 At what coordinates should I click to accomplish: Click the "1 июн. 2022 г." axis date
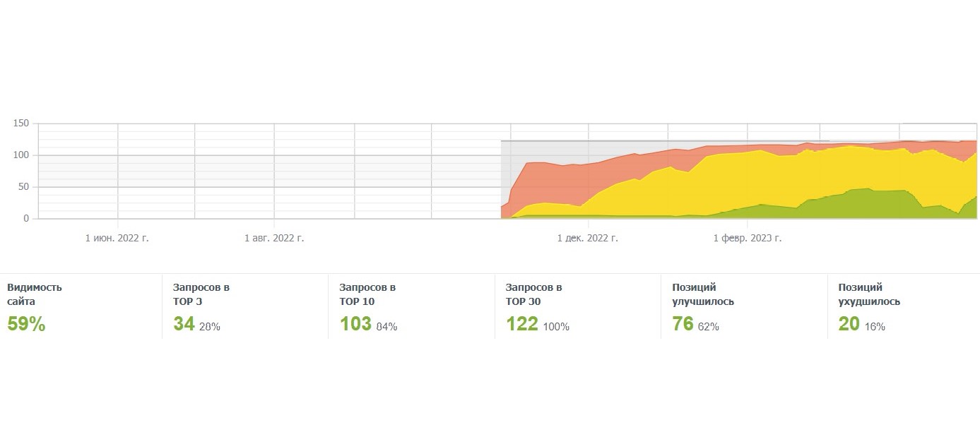click(117, 239)
